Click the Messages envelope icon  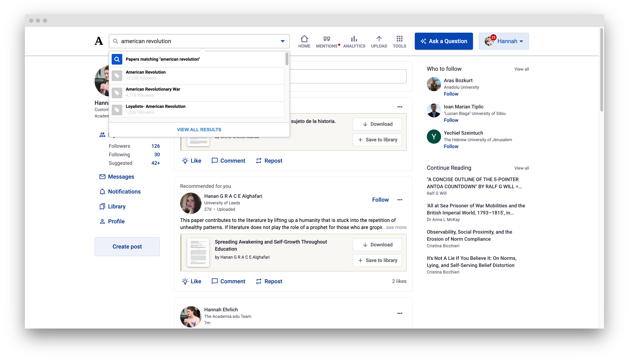(x=102, y=177)
